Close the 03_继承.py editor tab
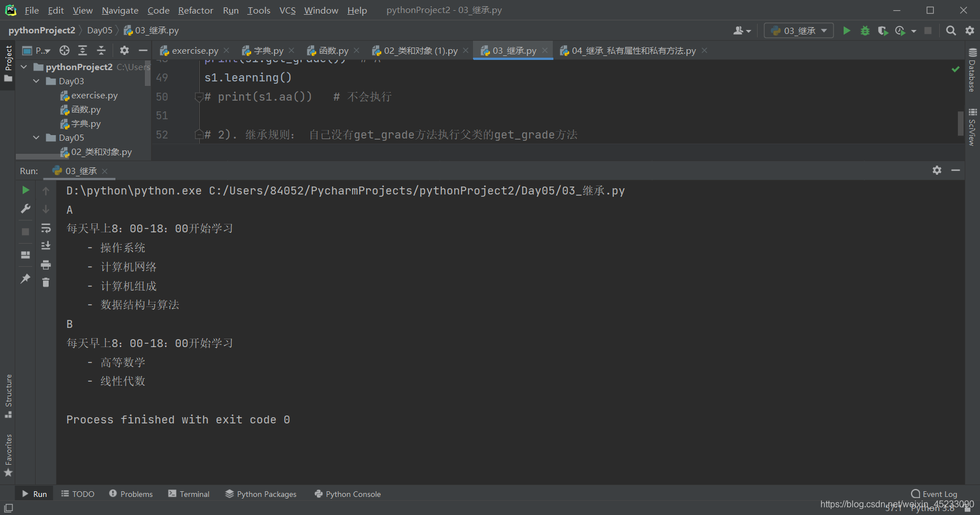 (x=545, y=50)
